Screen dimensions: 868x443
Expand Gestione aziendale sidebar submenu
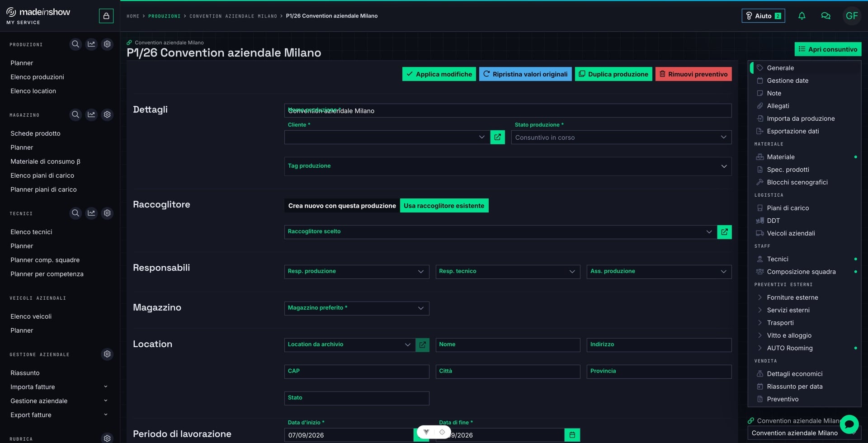click(x=59, y=401)
